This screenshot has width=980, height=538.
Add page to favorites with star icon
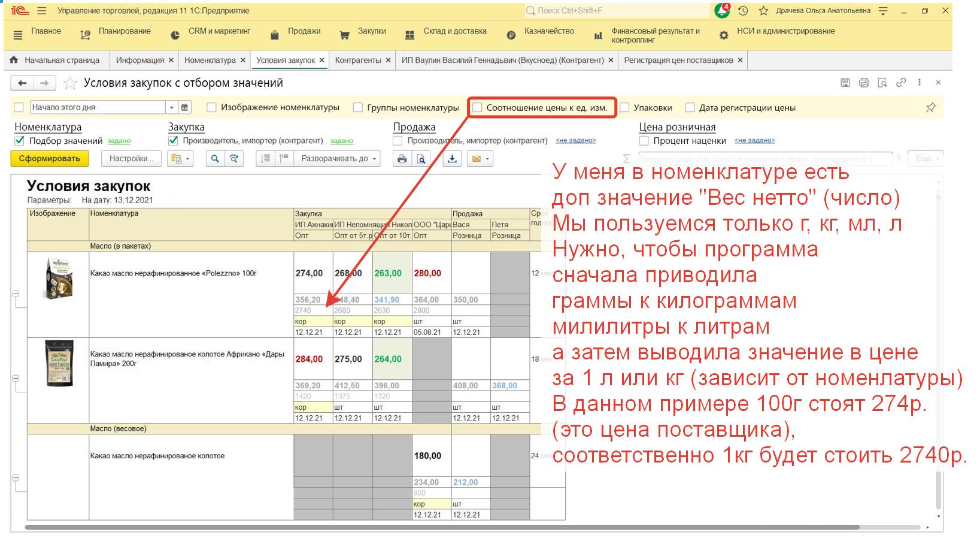71,83
